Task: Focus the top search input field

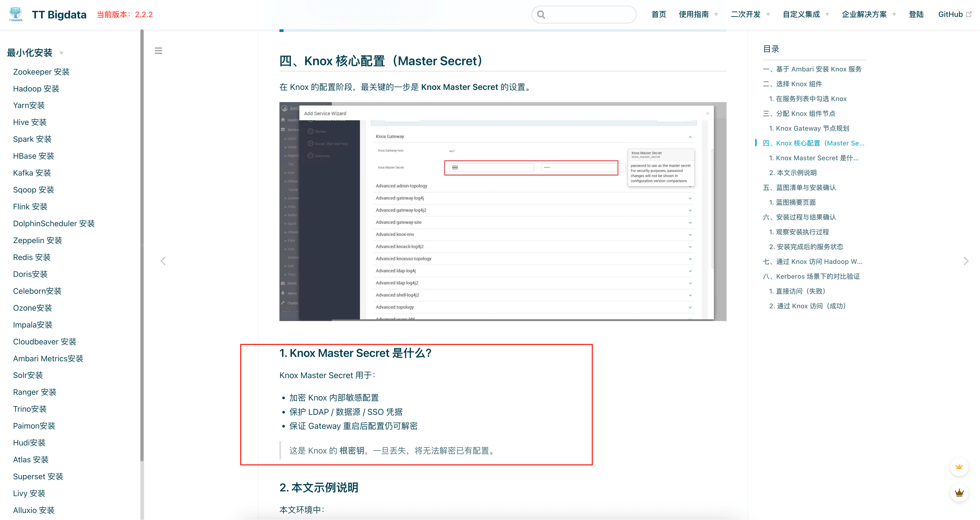Action: (590, 15)
